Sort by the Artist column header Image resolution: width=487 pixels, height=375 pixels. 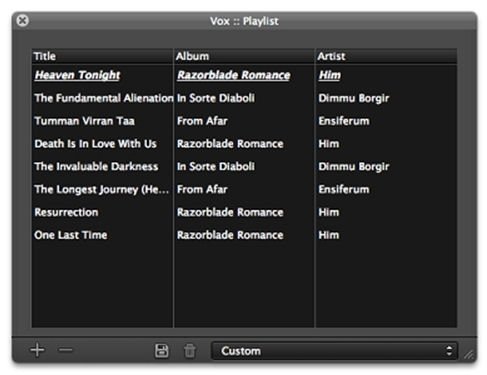point(386,56)
